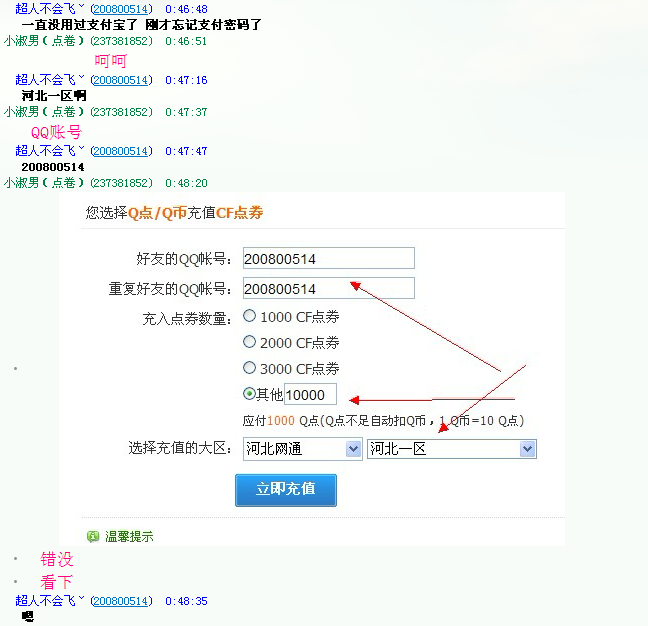Open 200800514 link at 0:47:16
This screenshot has width=648, height=626.
point(121,80)
